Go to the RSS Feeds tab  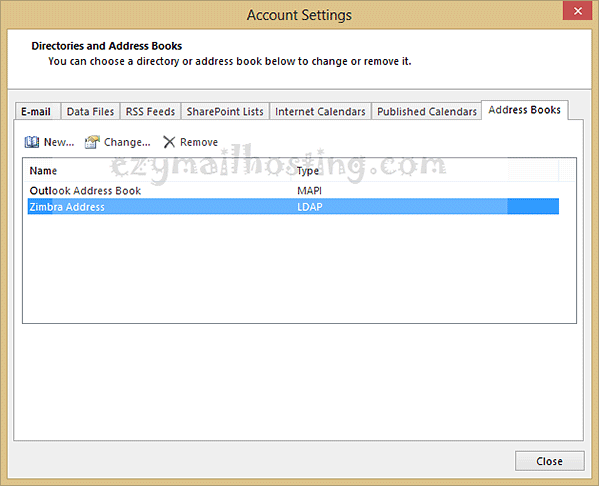point(151,112)
